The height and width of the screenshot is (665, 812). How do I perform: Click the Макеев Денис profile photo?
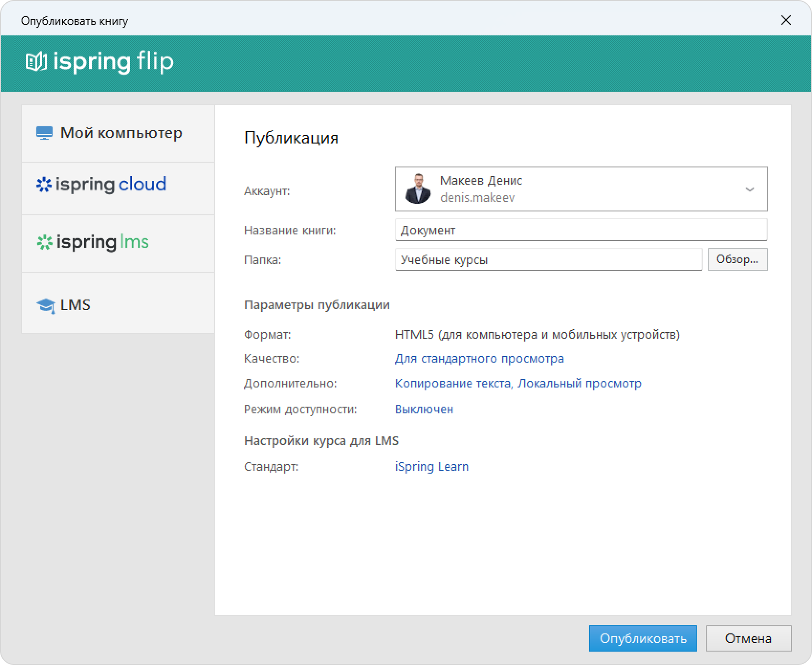(x=418, y=188)
